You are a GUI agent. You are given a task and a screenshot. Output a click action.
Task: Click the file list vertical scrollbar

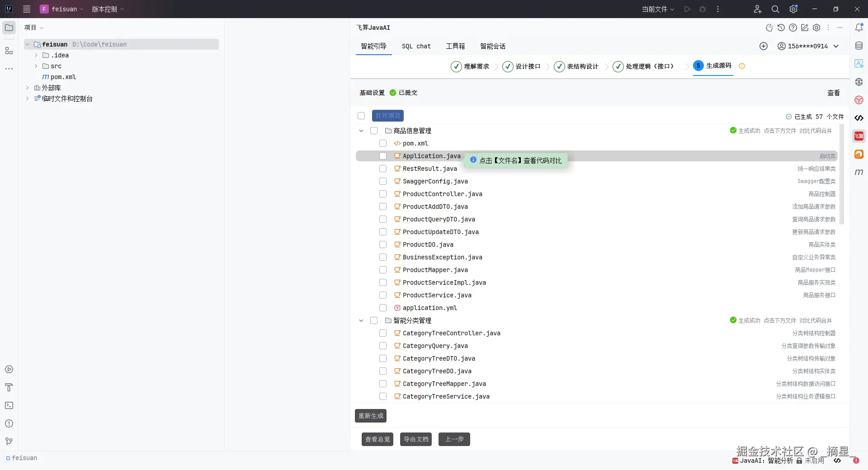842,174
